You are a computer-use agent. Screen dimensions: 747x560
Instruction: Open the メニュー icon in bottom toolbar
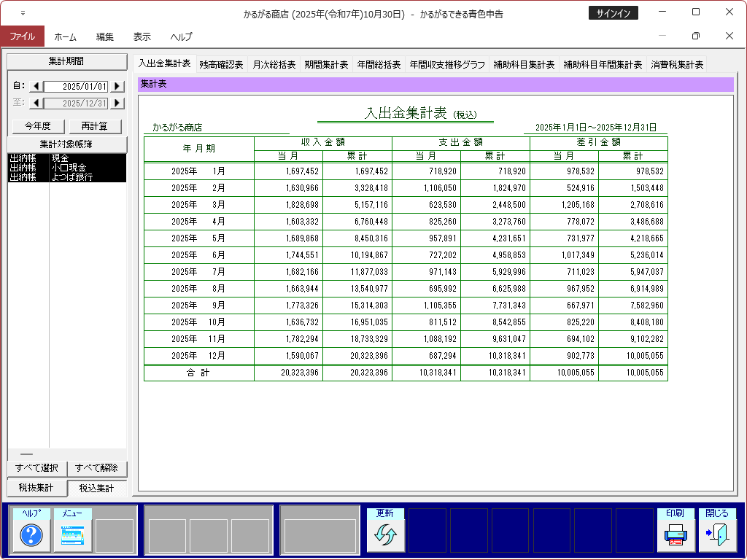coord(73,535)
